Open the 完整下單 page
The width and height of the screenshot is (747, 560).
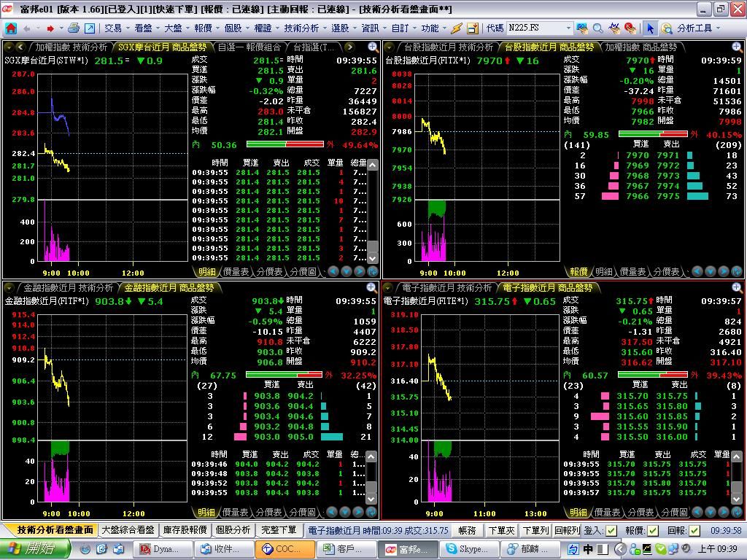(279, 530)
